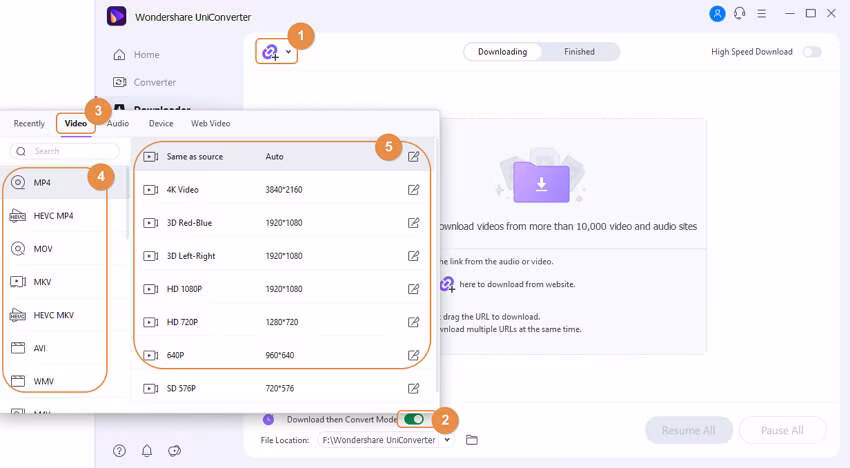Click Resume All button
Viewport: 850px width, 468px height.
(x=688, y=431)
